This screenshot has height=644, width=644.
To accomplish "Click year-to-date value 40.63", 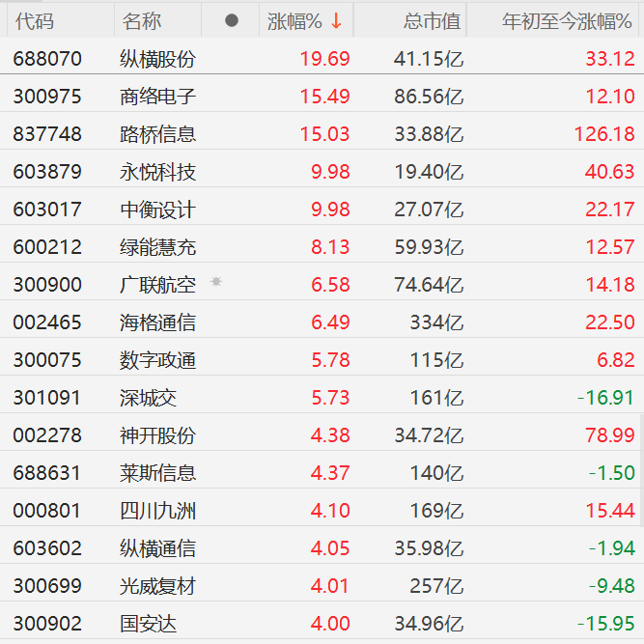I will pyautogui.click(x=610, y=172).
